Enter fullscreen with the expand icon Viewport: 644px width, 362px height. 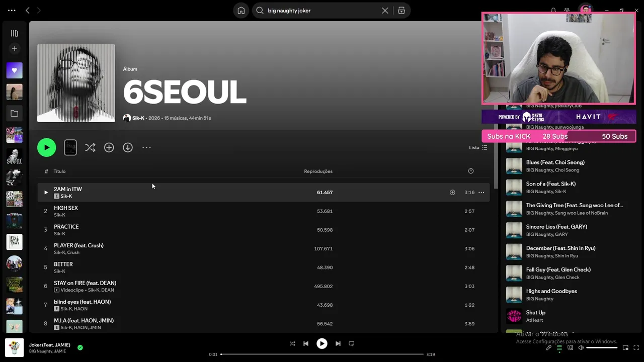pyautogui.click(x=636, y=347)
